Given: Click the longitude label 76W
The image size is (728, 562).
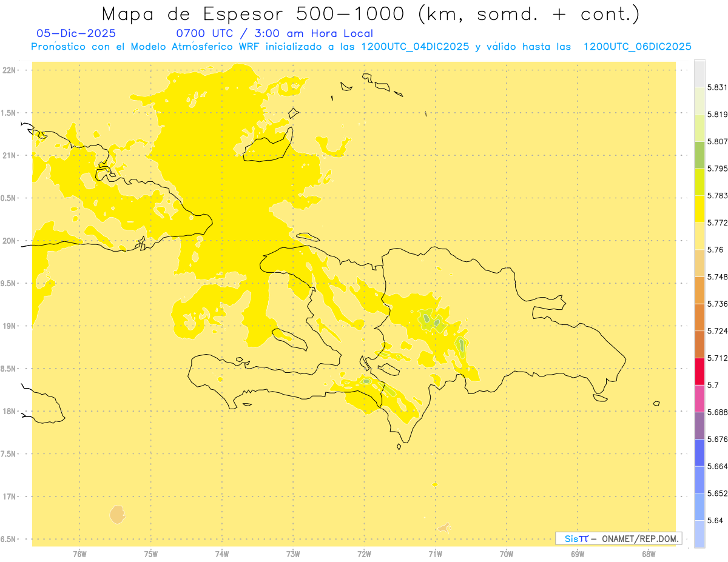Looking at the screenshot, I should click(x=79, y=554).
